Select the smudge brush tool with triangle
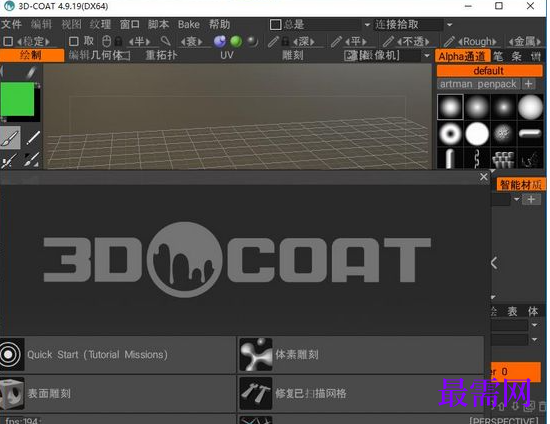This screenshot has width=550, height=424. point(32,160)
